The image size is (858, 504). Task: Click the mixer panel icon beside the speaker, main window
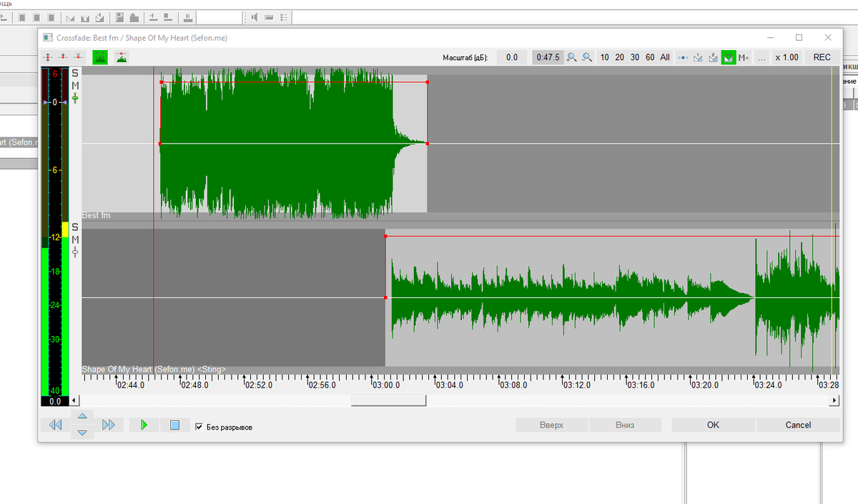[x=269, y=16]
